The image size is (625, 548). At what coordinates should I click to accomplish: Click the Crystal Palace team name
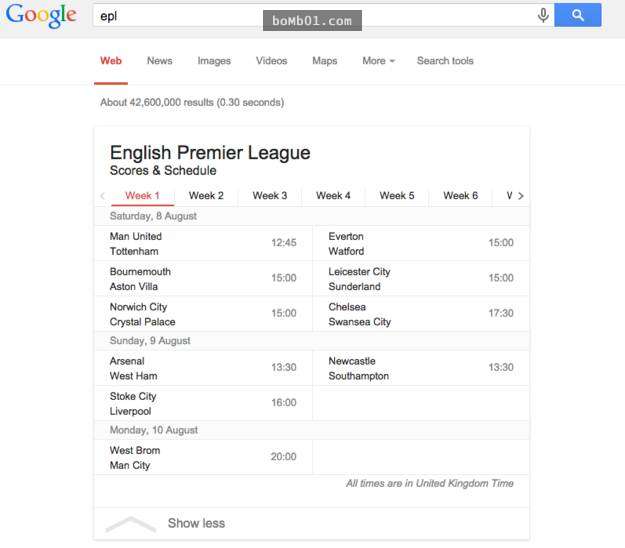coord(142,322)
